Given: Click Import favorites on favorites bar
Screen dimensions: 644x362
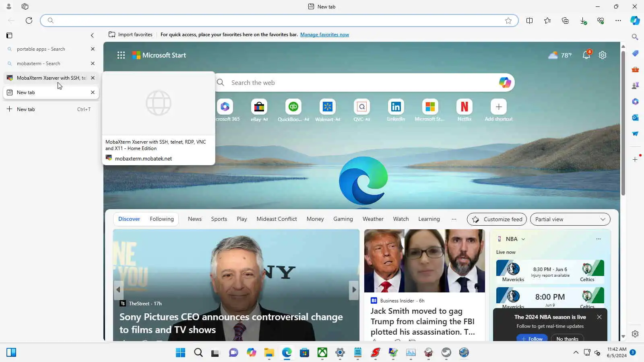Looking at the screenshot, I should 130,35.
